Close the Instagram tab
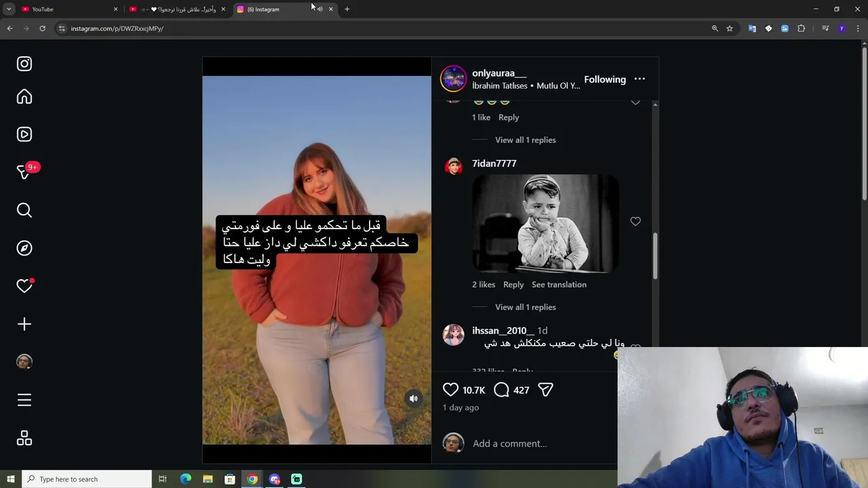 [x=331, y=9]
